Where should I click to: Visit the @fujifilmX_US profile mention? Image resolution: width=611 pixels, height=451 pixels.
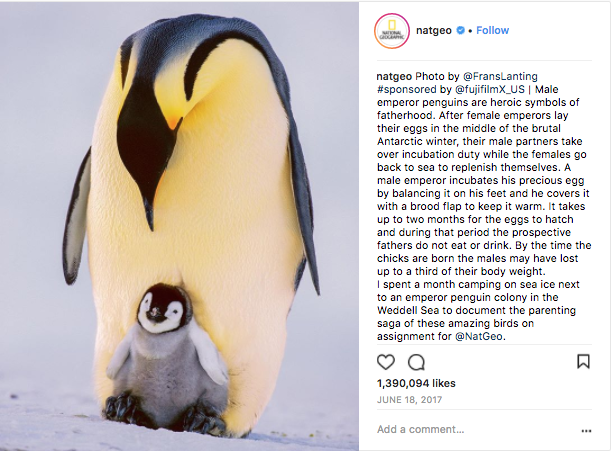pos(490,89)
